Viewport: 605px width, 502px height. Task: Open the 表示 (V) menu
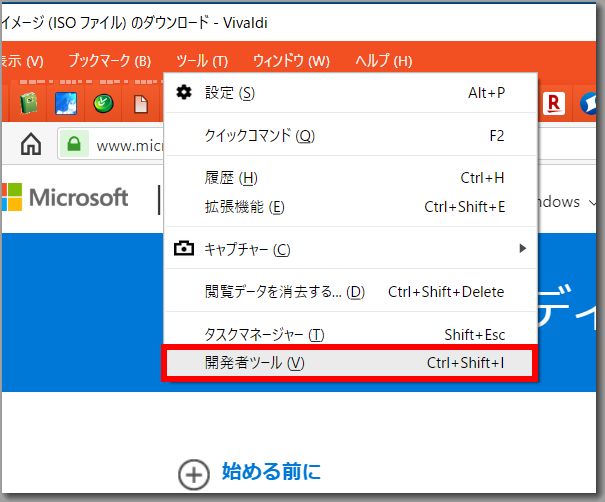pos(22,61)
